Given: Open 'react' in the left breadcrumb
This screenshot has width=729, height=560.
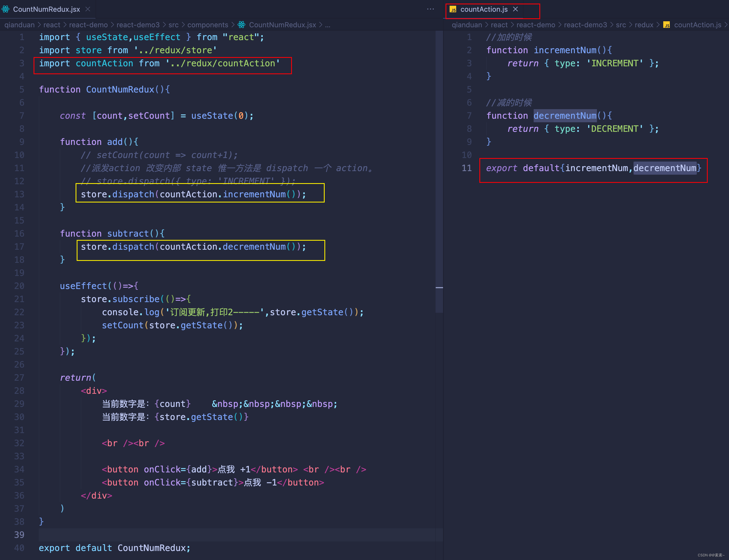Looking at the screenshot, I should pyautogui.click(x=52, y=25).
